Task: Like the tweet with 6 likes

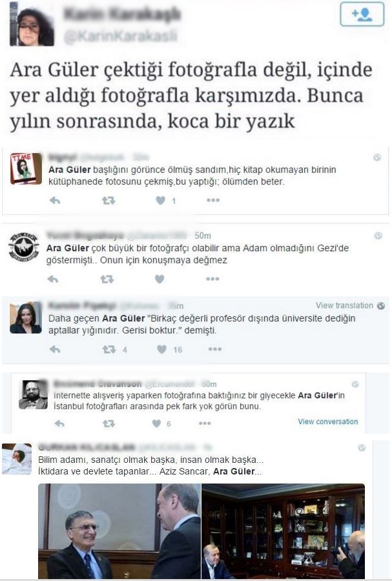Action: [157, 423]
